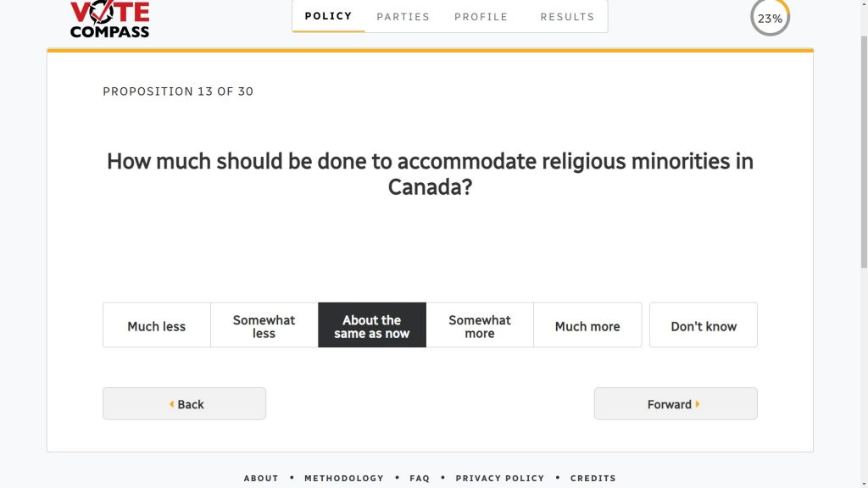Choose the "Somewhat less" answer option
Viewport: 868px width, 488px height.
pos(264,325)
